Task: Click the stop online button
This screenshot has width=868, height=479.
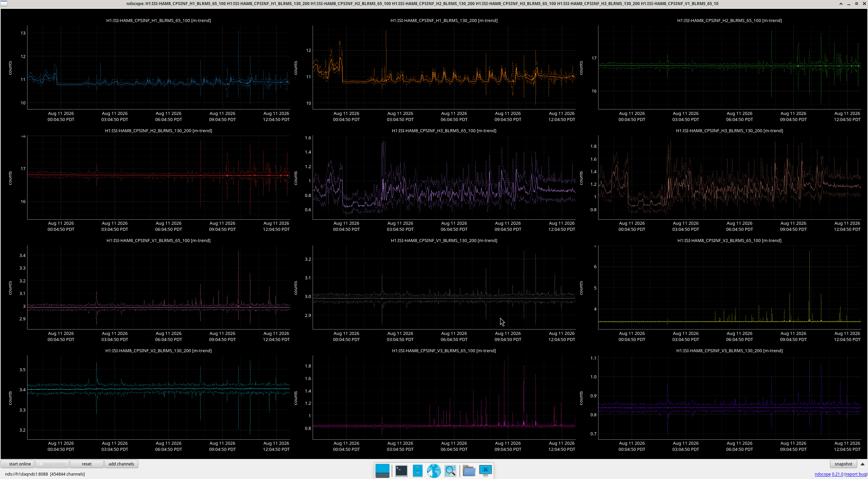Action: point(52,464)
